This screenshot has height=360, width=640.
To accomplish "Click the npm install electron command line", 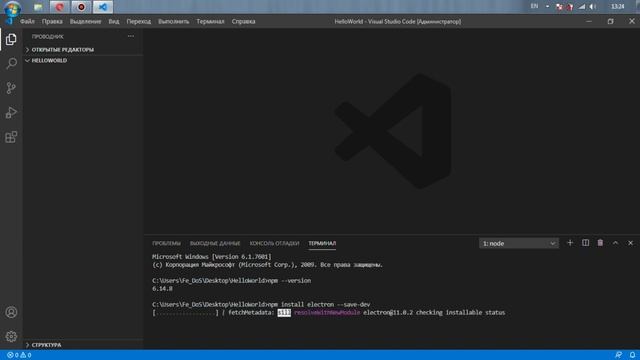I will point(261,304).
